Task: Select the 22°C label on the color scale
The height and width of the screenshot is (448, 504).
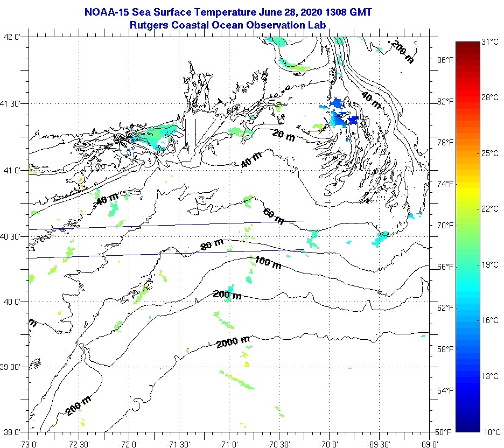Action: point(489,209)
